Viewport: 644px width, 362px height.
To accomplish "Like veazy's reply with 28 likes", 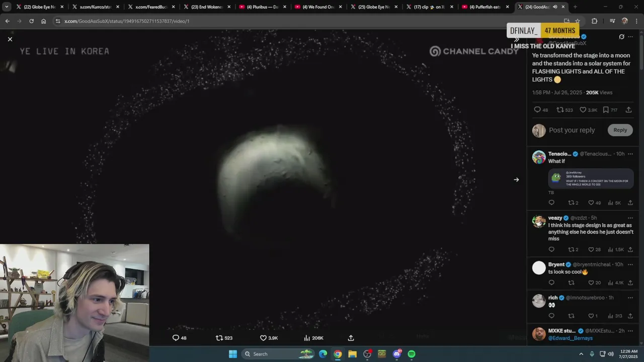I will pos(595,249).
